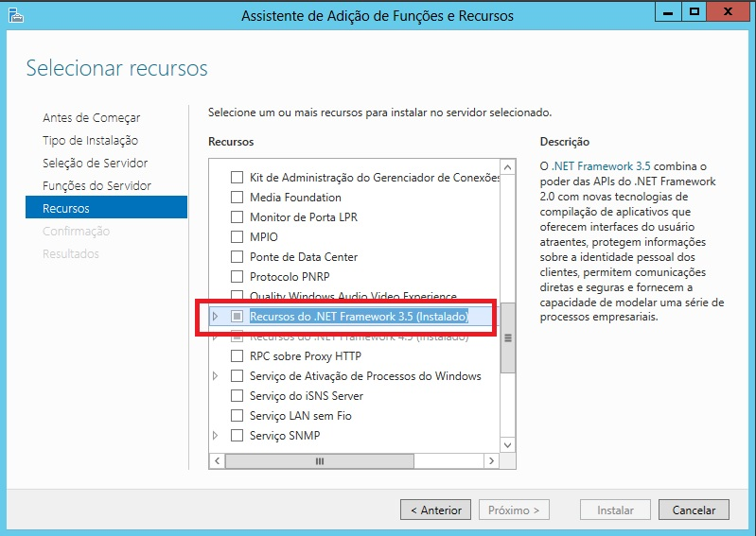Image resolution: width=756 pixels, height=536 pixels.
Task: Check the Media Foundation checkbox
Action: point(237,198)
